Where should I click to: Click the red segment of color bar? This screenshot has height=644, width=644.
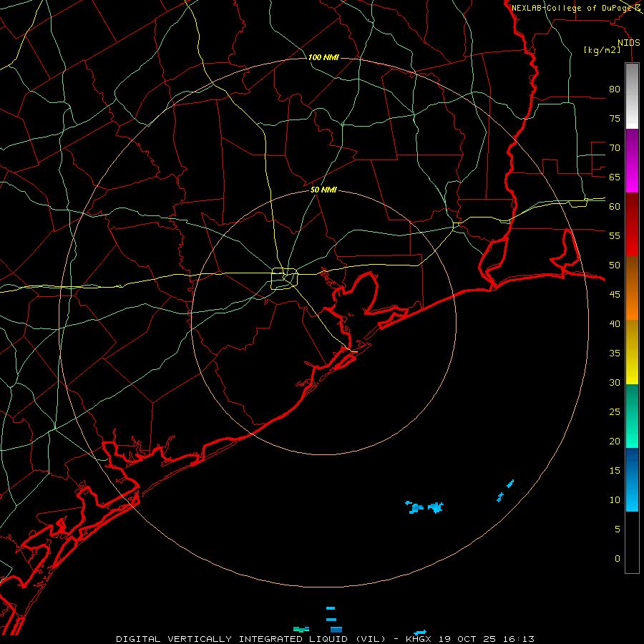pyautogui.click(x=632, y=224)
